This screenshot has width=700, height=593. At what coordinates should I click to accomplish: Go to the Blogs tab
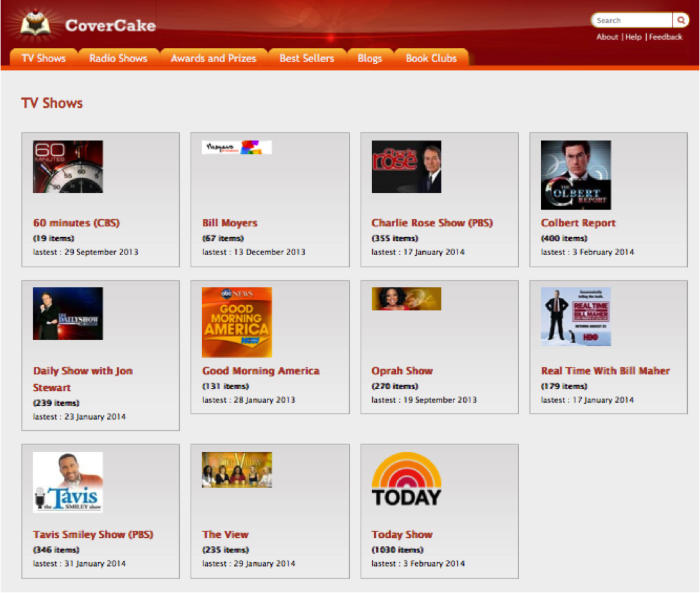pos(370,58)
